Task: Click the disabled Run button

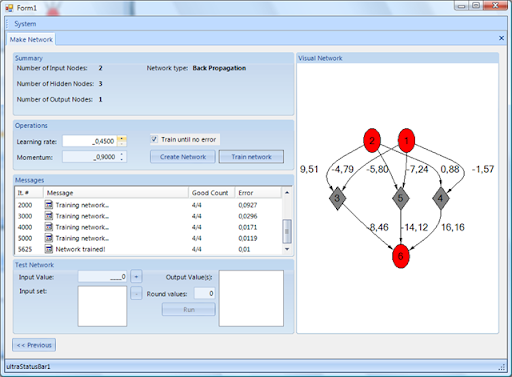Action: (189, 309)
